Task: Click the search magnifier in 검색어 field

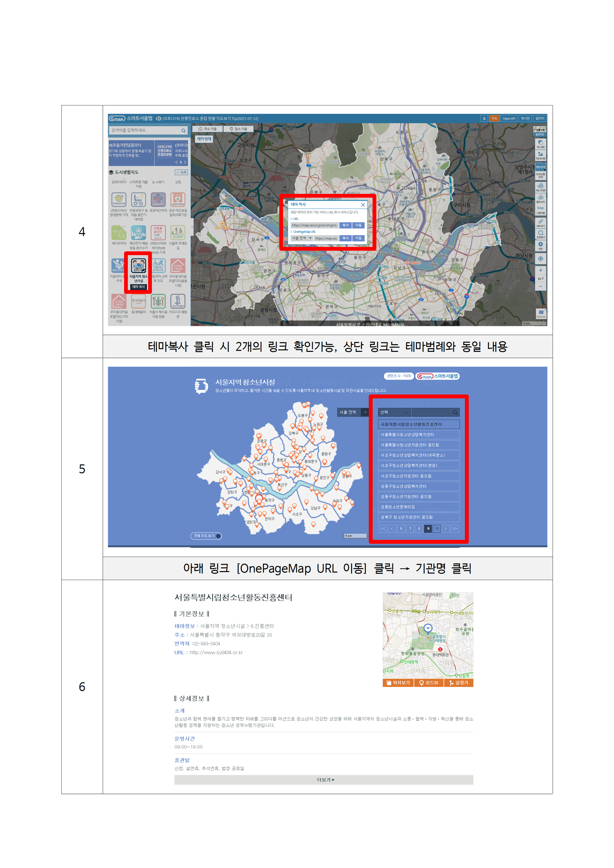Action: click(184, 130)
